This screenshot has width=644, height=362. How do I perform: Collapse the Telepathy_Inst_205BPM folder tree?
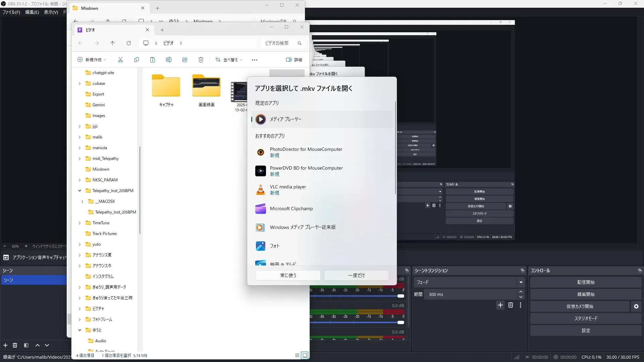pyautogui.click(x=79, y=191)
